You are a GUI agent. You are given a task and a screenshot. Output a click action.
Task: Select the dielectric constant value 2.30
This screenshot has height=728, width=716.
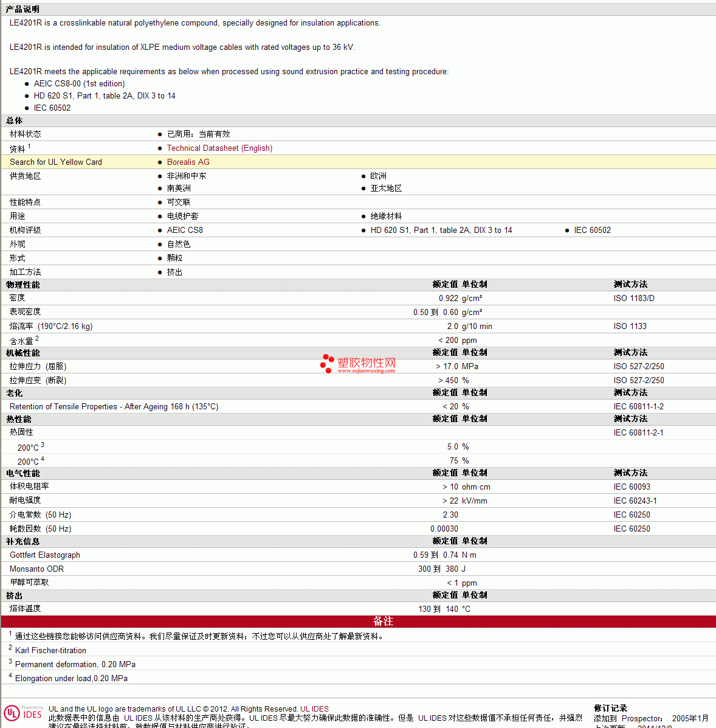450,515
